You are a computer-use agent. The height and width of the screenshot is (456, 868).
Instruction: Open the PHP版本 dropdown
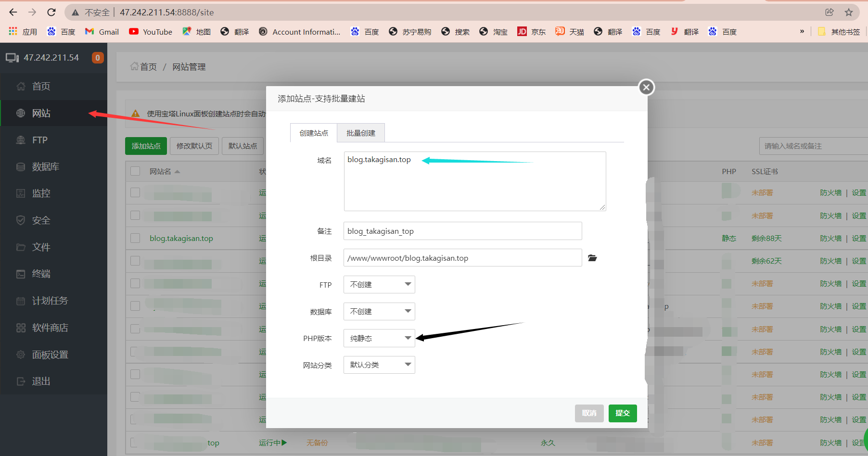pos(379,338)
